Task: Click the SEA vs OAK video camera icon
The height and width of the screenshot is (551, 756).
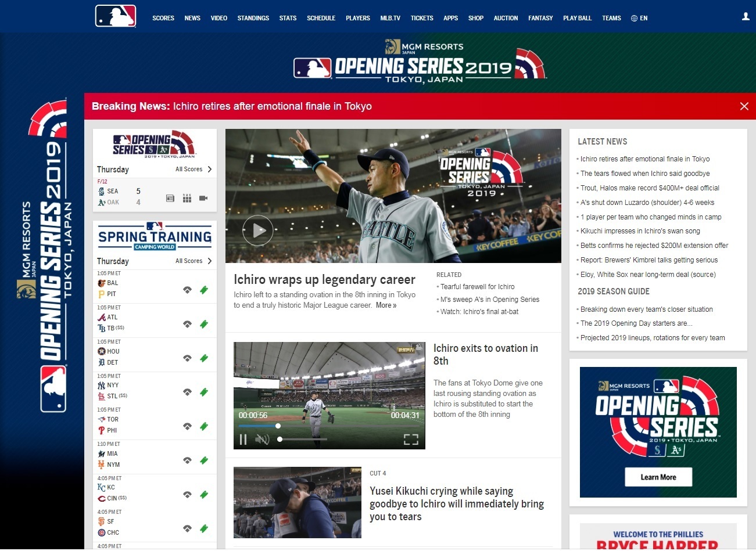Action: coord(203,199)
